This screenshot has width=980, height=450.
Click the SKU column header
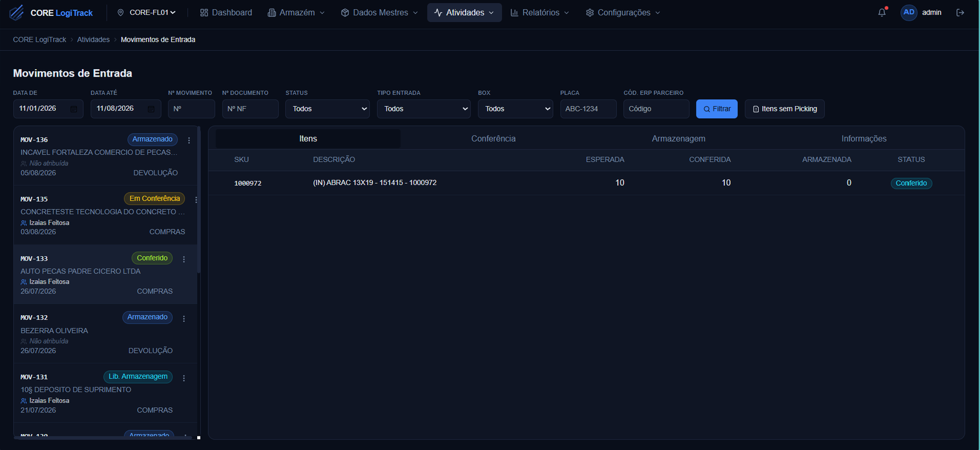click(x=241, y=159)
